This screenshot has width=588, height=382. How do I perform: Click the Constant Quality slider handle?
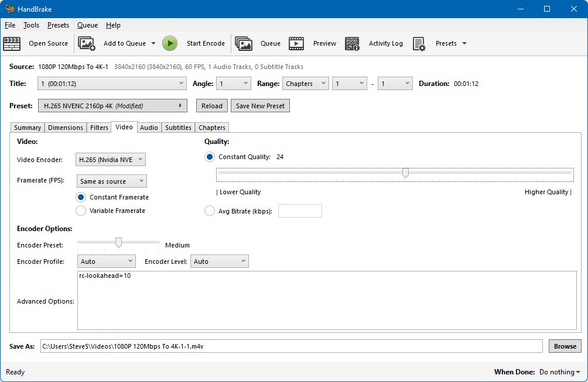405,173
